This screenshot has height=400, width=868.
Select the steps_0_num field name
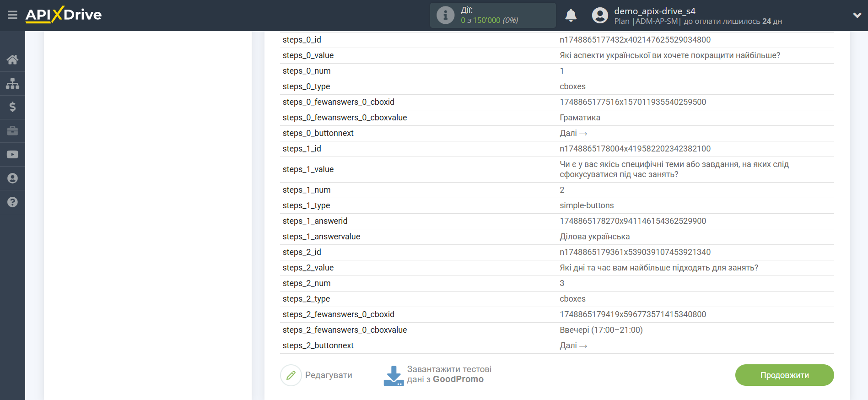click(306, 71)
